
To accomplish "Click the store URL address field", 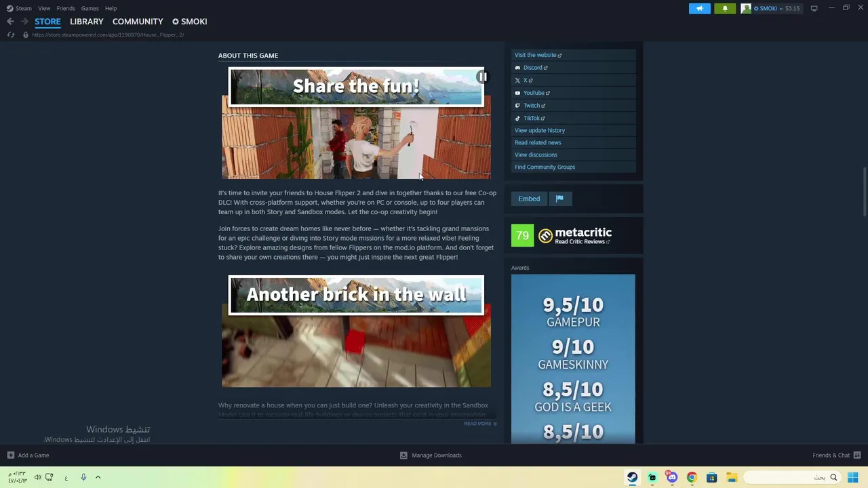I will pyautogui.click(x=108, y=35).
